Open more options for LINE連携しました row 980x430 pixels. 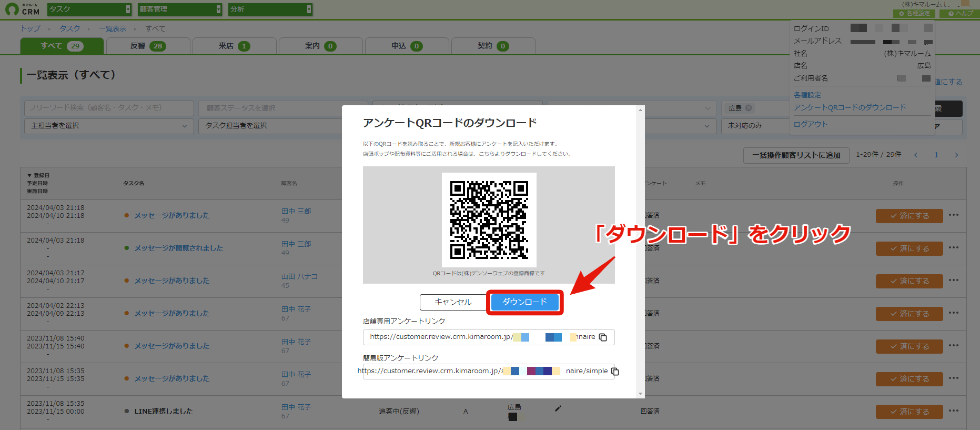pyautogui.click(x=954, y=411)
